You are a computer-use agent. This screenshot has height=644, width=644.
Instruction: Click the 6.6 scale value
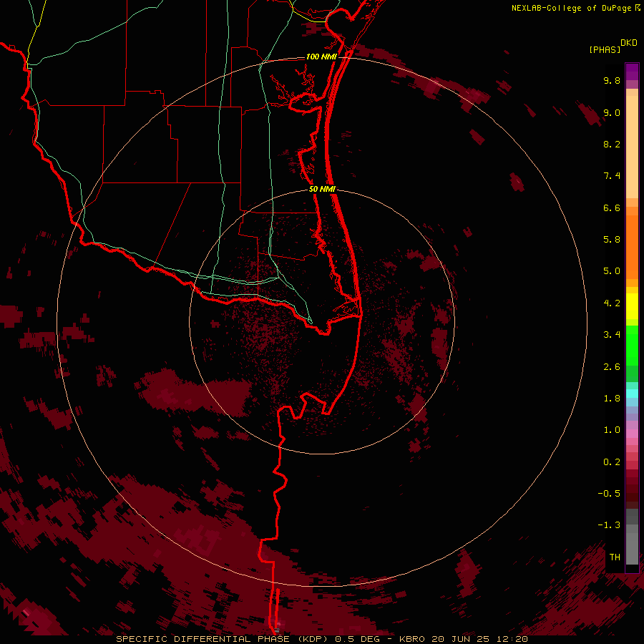[x=612, y=208]
